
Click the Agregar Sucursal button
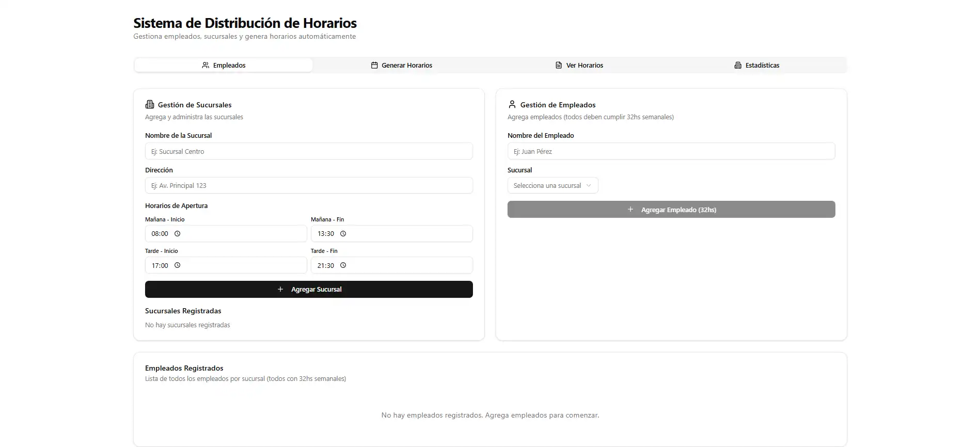coord(309,289)
